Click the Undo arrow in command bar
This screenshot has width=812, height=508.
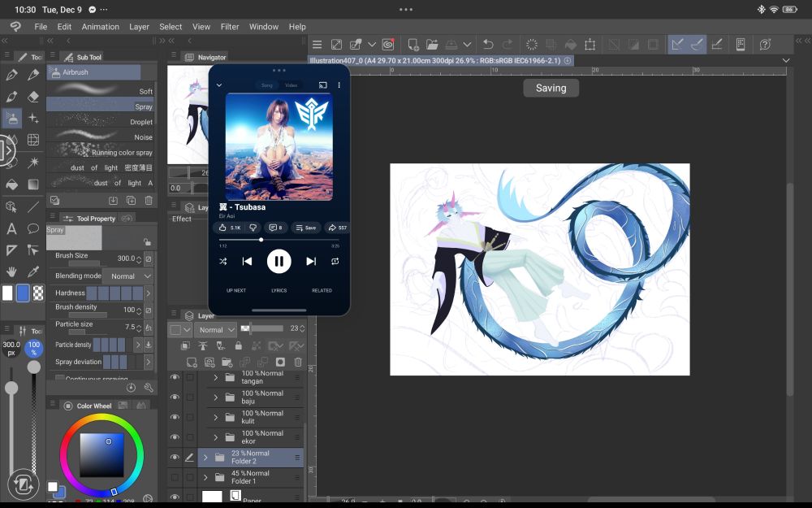pyautogui.click(x=488, y=45)
